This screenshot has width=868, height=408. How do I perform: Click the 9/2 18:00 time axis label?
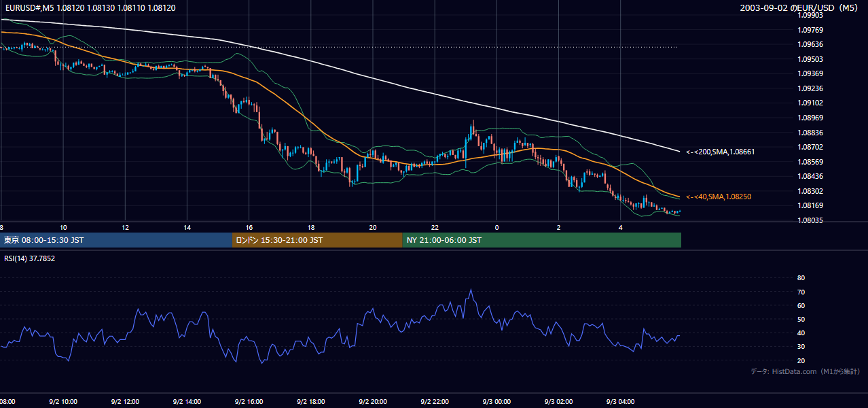310,402
